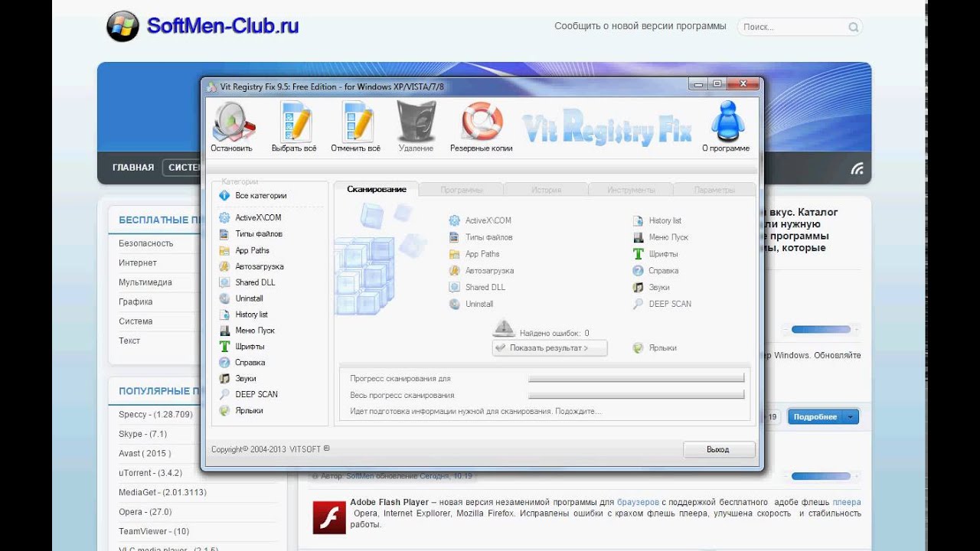Viewport: 980px width, 551px height.
Task: Open Мультимедиа category on website sidebar
Action: (145, 282)
